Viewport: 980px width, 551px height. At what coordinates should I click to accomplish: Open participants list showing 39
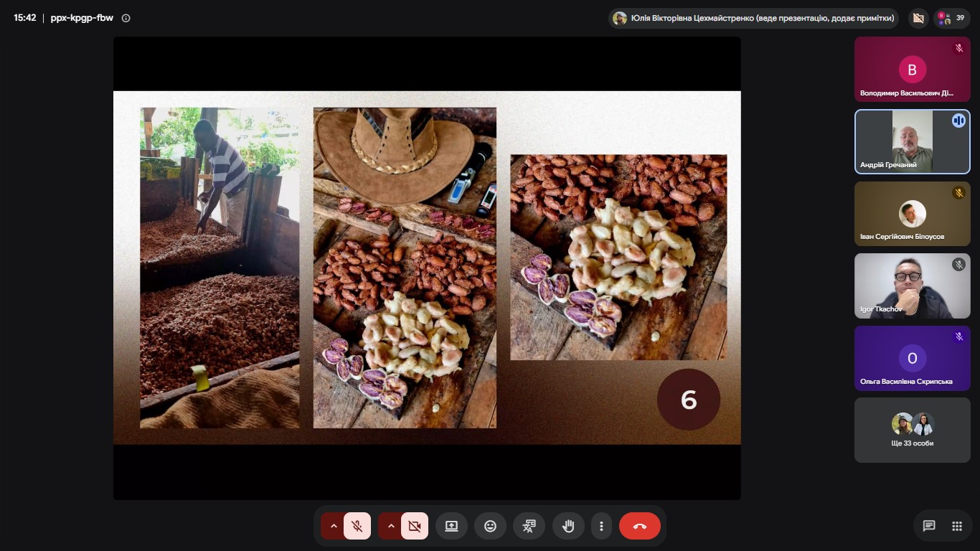point(952,18)
